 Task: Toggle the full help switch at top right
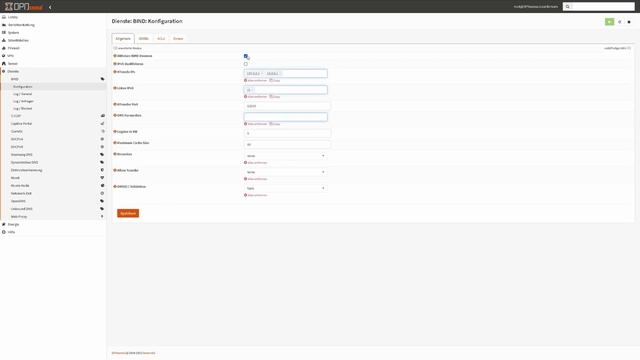[x=629, y=48]
